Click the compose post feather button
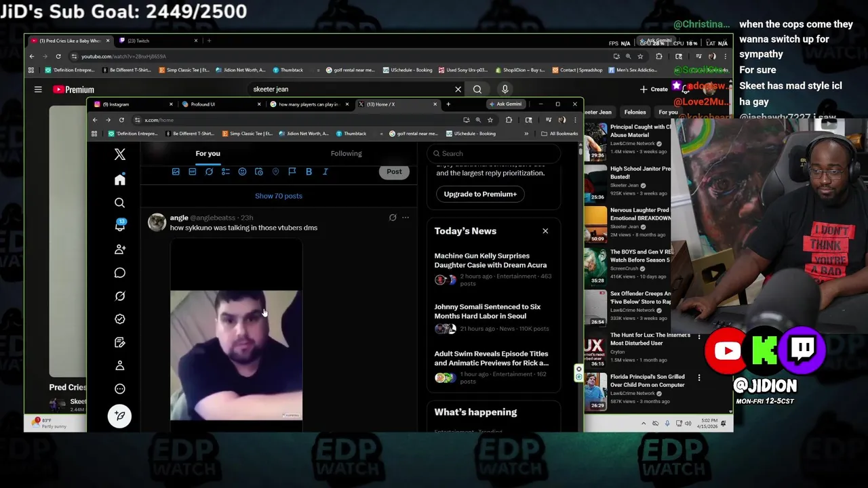This screenshot has height=488, width=868. pos(120,416)
